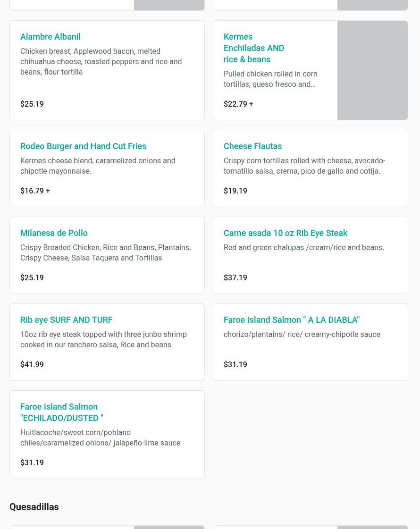Open Rodeo Burger and Hand Cut Fries
This screenshot has height=529, width=420.
click(83, 146)
